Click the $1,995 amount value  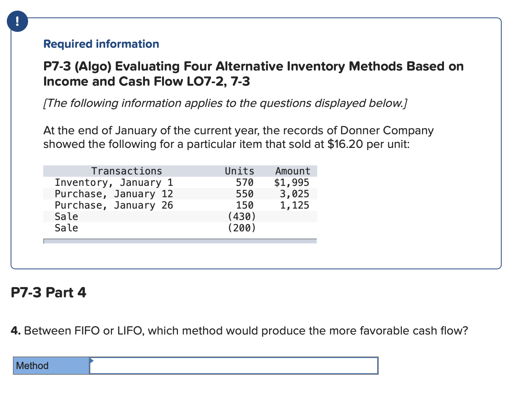(292, 182)
